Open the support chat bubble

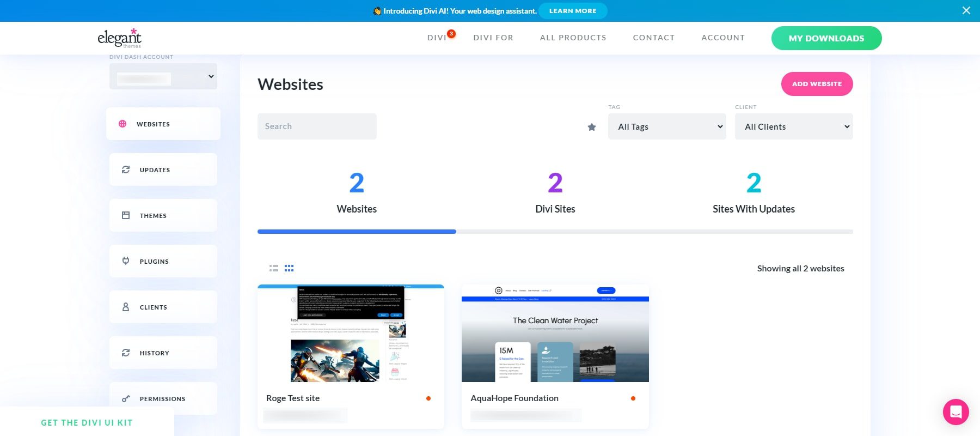click(x=956, y=412)
